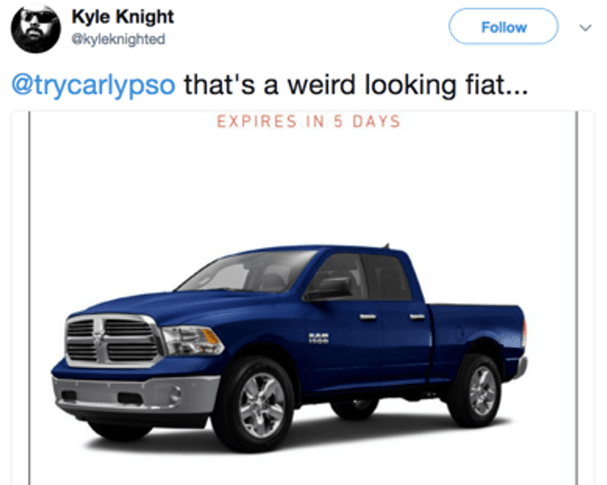Open the @trycarlypso mention
The height and width of the screenshot is (485, 607).
pyautogui.click(x=93, y=85)
